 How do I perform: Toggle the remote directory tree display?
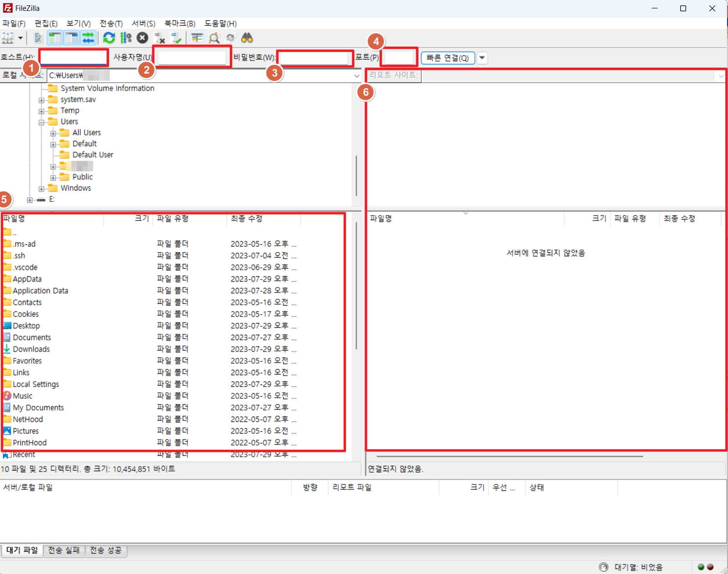[71, 38]
